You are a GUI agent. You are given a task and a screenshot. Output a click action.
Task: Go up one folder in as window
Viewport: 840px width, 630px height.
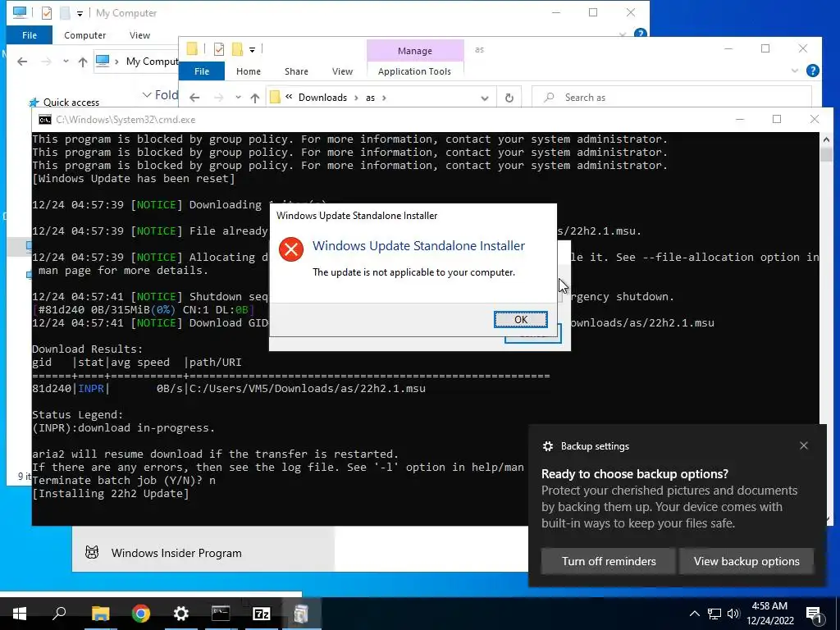255,98
